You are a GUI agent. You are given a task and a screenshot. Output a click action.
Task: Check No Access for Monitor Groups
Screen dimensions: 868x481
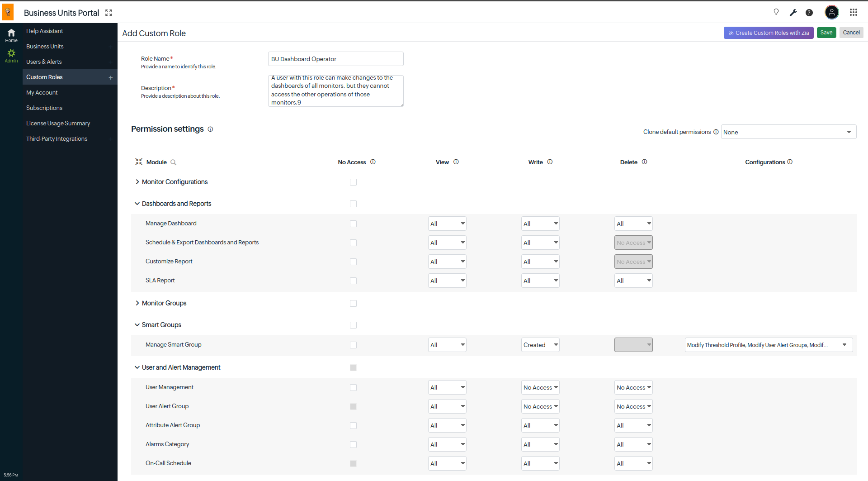353,303
